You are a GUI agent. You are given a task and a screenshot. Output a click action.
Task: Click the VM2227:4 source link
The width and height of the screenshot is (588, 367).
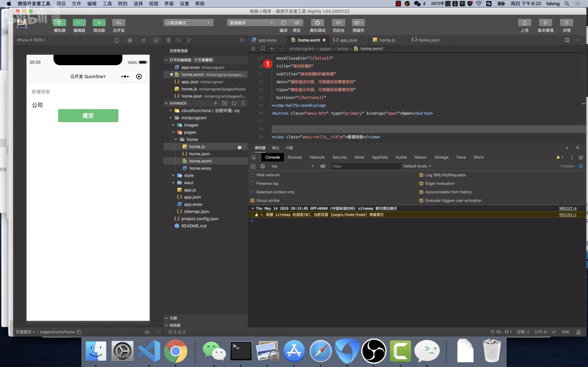568,209
